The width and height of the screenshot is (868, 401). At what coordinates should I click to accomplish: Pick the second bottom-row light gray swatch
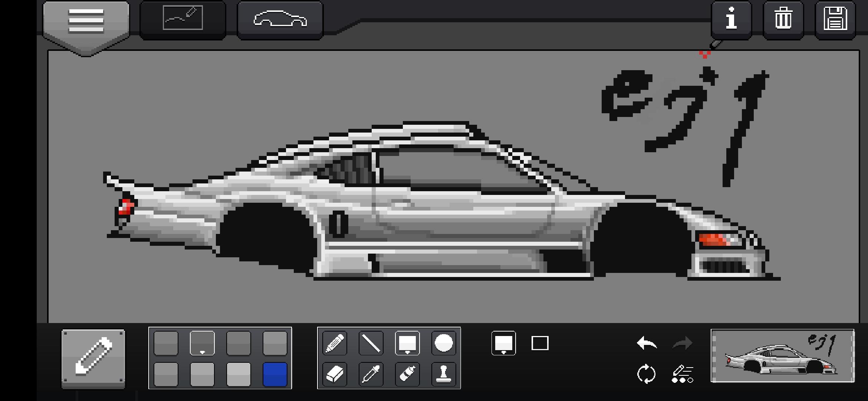coord(202,374)
